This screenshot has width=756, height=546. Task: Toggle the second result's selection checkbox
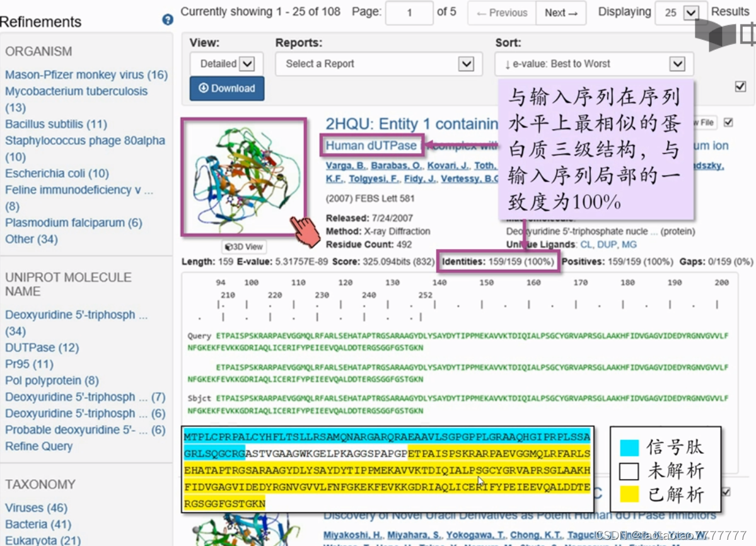726,492
